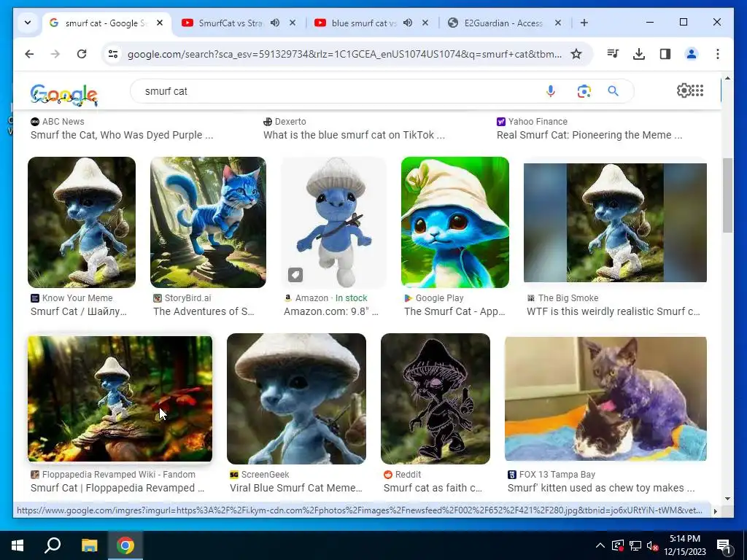Go back to the previous page
Image resolution: width=747 pixels, height=560 pixels.
29,54
